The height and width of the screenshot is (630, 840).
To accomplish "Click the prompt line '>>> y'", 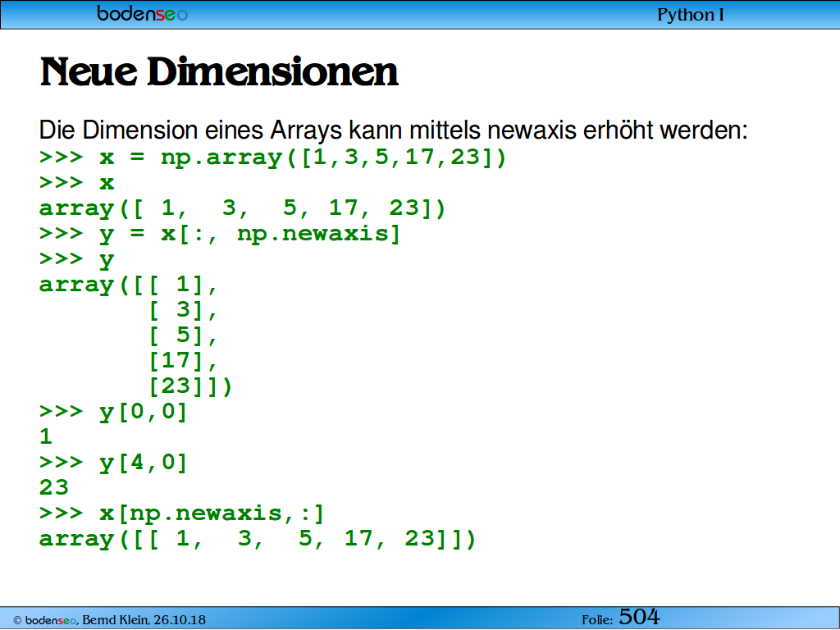I will [76, 259].
